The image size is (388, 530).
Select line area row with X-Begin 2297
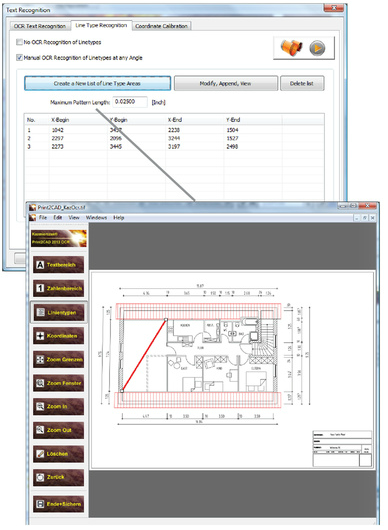(174, 138)
